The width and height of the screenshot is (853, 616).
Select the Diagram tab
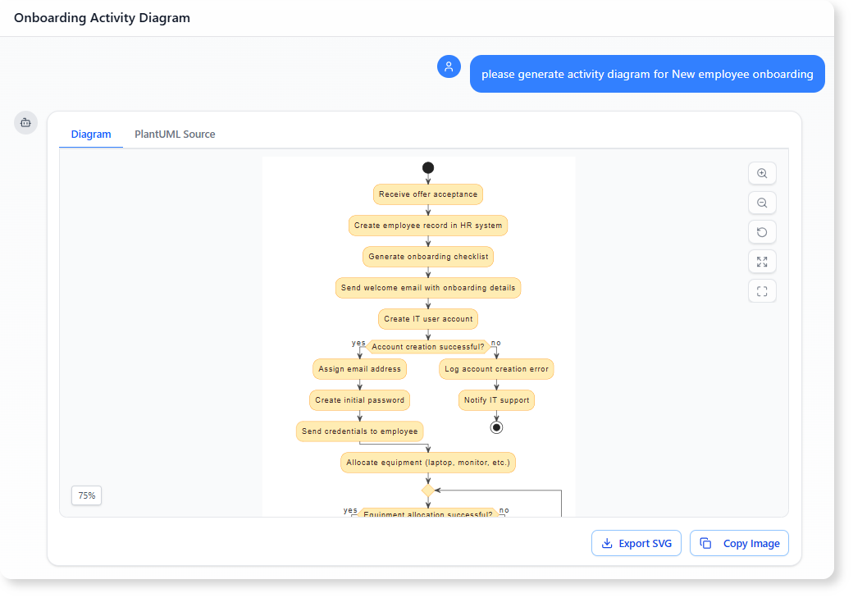coord(91,134)
